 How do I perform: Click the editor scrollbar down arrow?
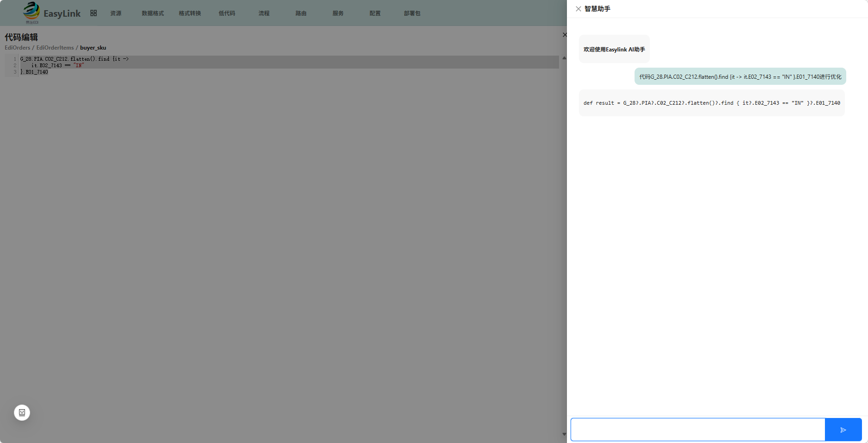(x=564, y=434)
